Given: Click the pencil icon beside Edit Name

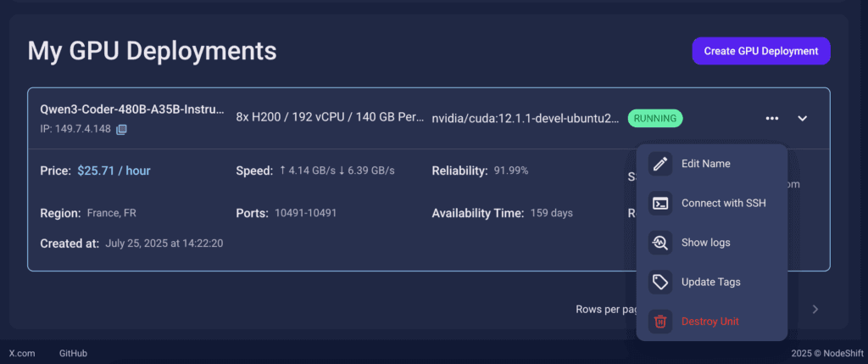Looking at the screenshot, I should pos(659,164).
